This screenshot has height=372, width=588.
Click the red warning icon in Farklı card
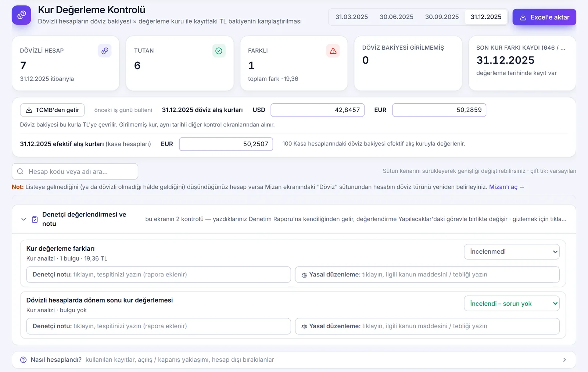(333, 51)
